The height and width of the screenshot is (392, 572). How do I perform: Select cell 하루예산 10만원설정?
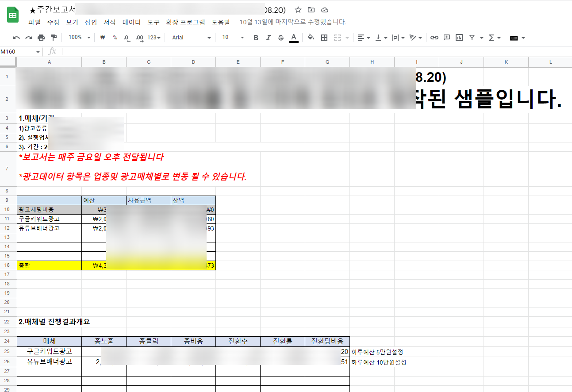(x=379, y=362)
